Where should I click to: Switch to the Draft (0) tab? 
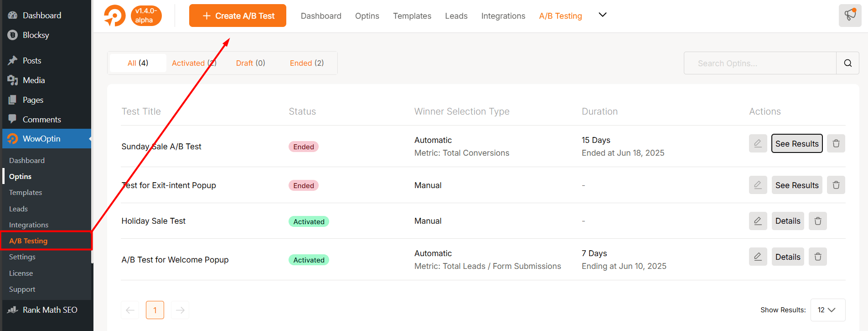point(251,63)
